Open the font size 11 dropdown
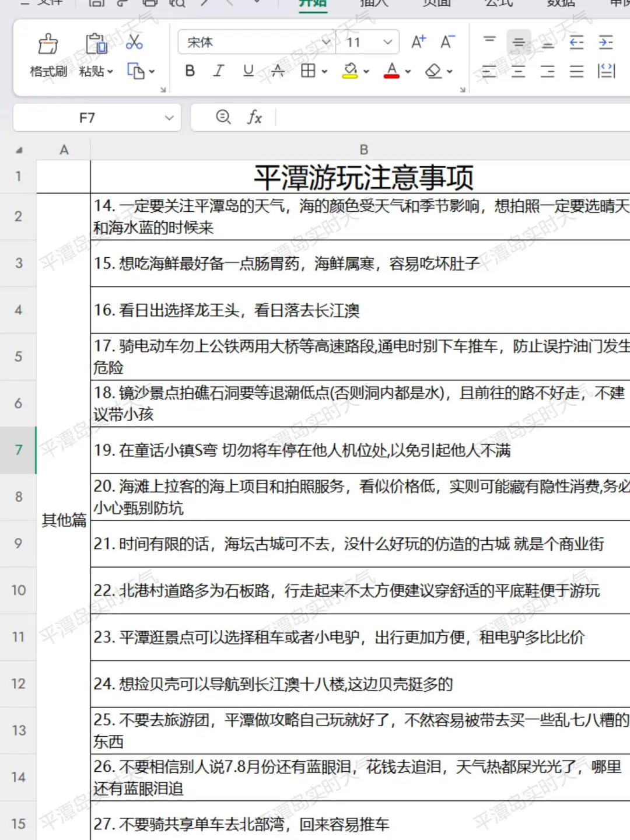The width and height of the screenshot is (630, 840). 387,42
